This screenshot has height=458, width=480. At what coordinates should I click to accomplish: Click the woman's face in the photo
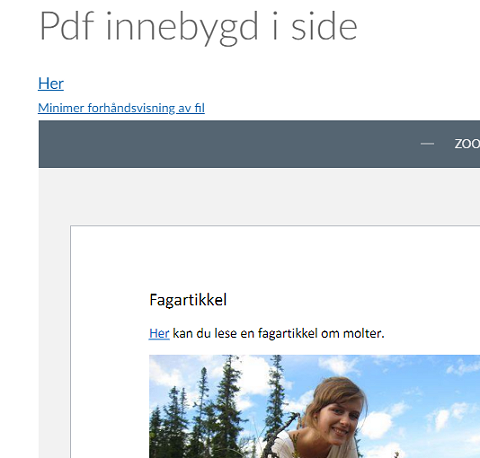click(x=335, y=415)
